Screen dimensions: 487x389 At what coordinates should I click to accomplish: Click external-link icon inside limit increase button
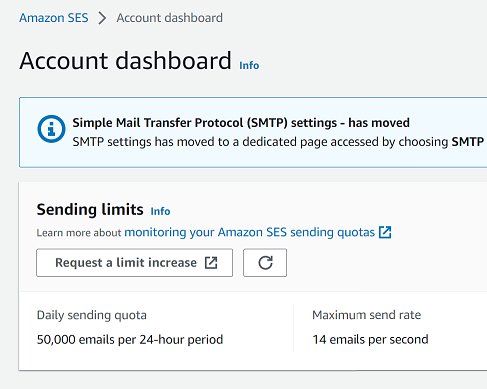pos(211,263)
